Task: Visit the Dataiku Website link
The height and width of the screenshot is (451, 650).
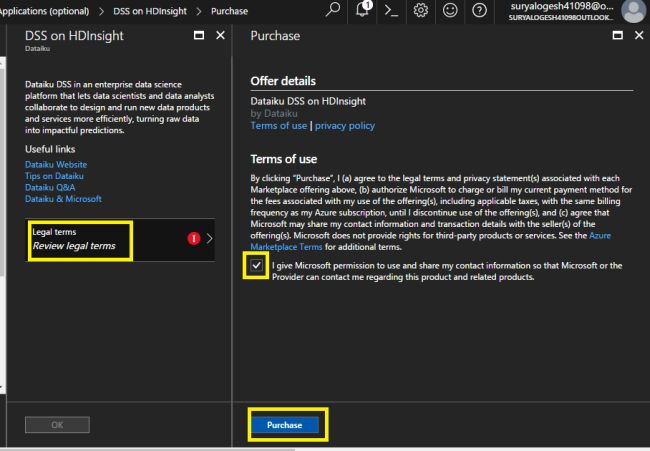Action: (56, 165)
